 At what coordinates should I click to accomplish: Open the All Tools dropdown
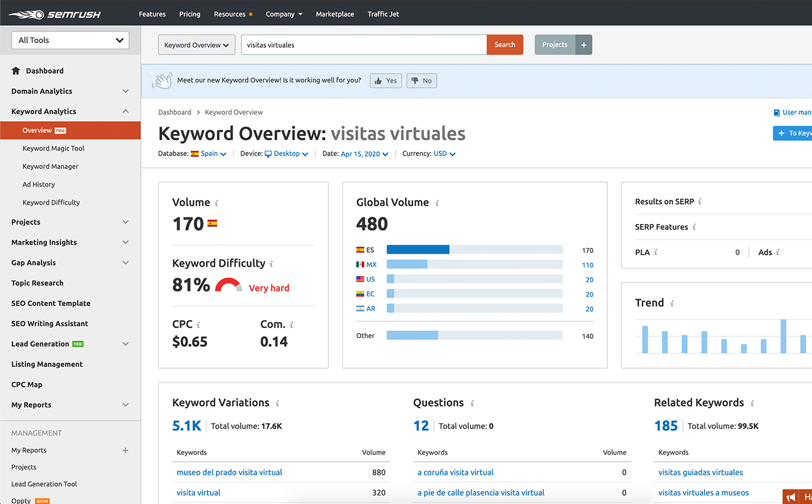click(70, 40)
